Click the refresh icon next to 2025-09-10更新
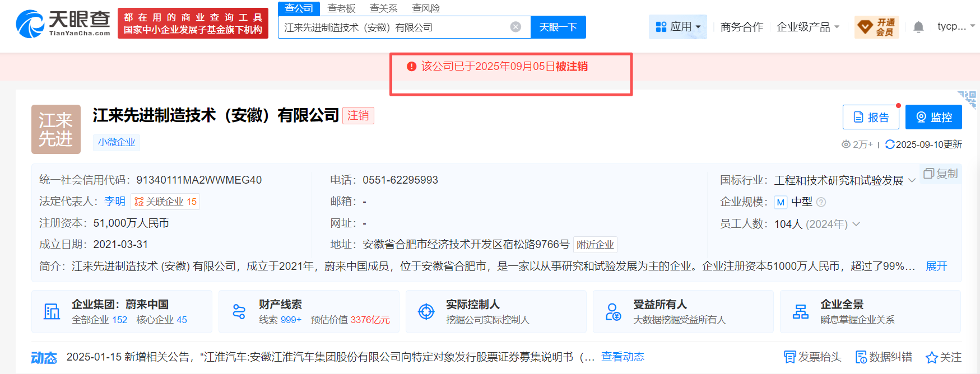 click(890, 144)
